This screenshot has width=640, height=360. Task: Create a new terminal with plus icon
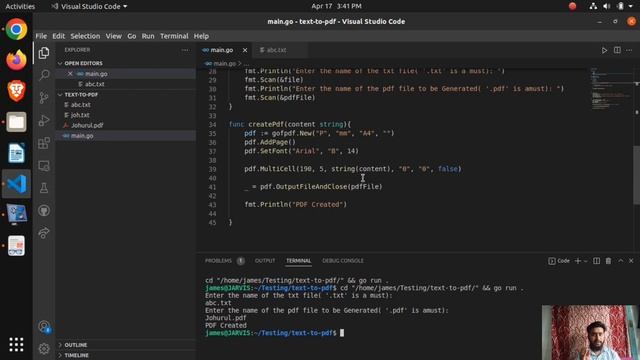[578, 261]
